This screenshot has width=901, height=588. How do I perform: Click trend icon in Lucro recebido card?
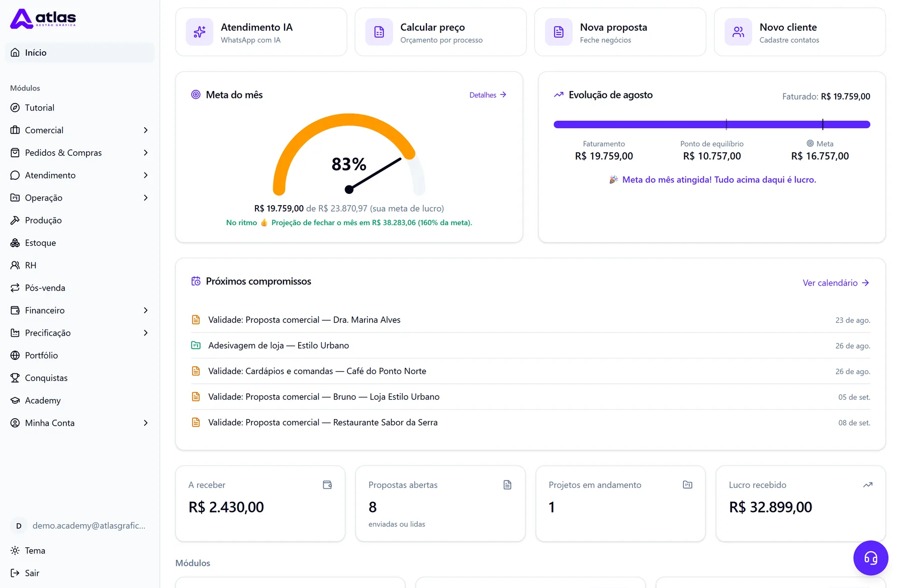point(868,485)
